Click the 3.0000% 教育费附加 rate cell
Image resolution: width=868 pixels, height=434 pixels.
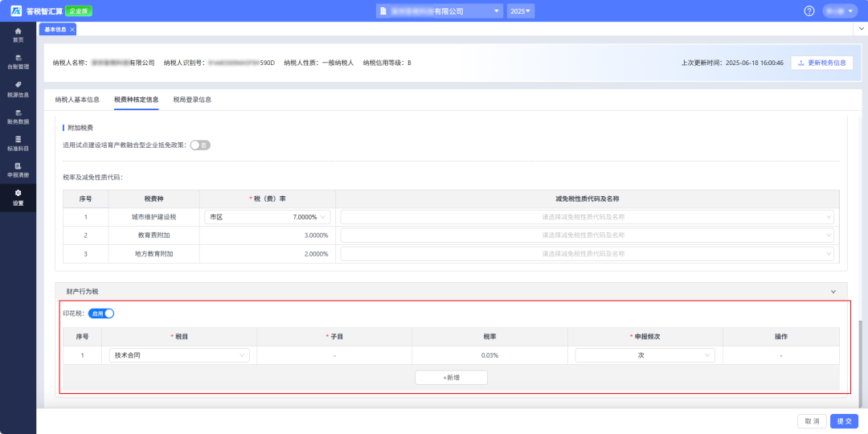click(268, 235)
